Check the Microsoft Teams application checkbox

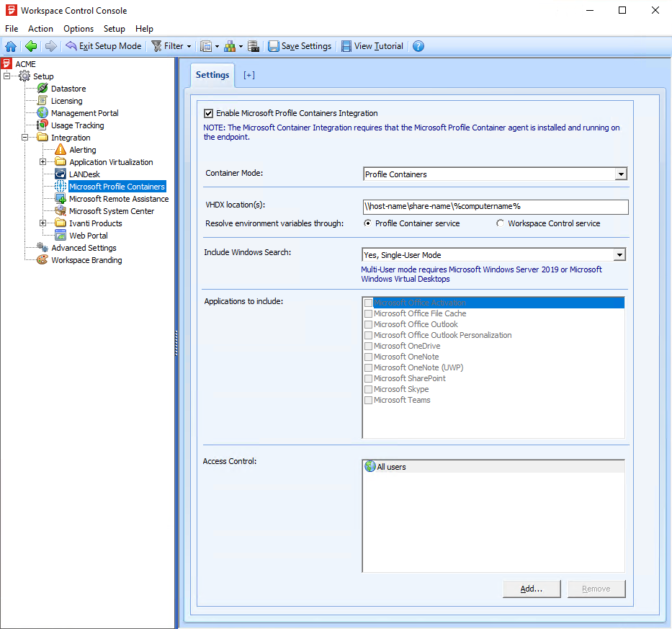368,400
